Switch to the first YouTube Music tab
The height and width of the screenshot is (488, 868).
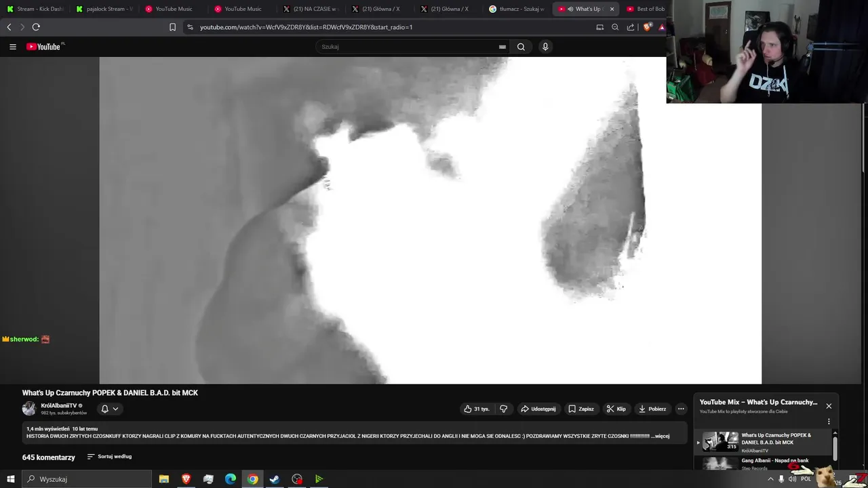click(174, 9)
